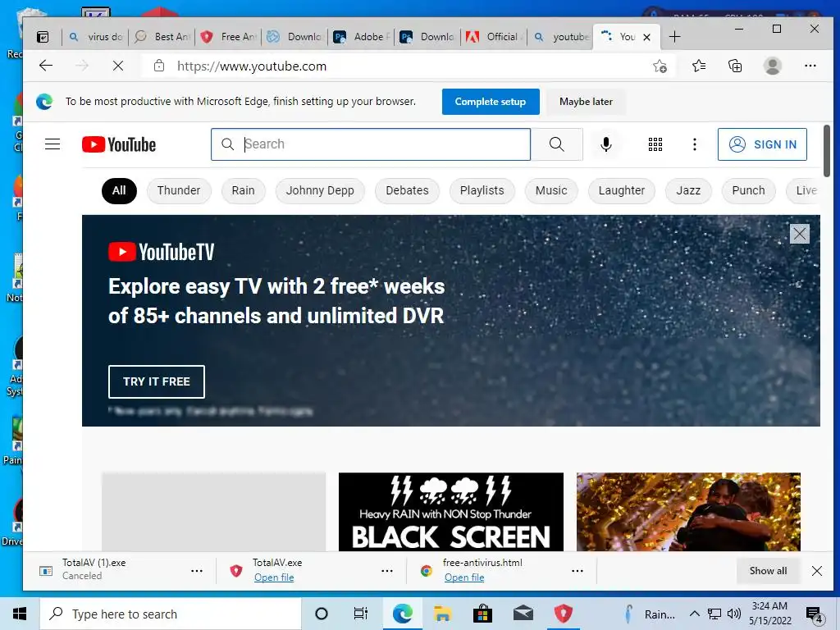840x630 pixels.
Task: Click the magnifier search button on YouTube
Action: (557, 144)
